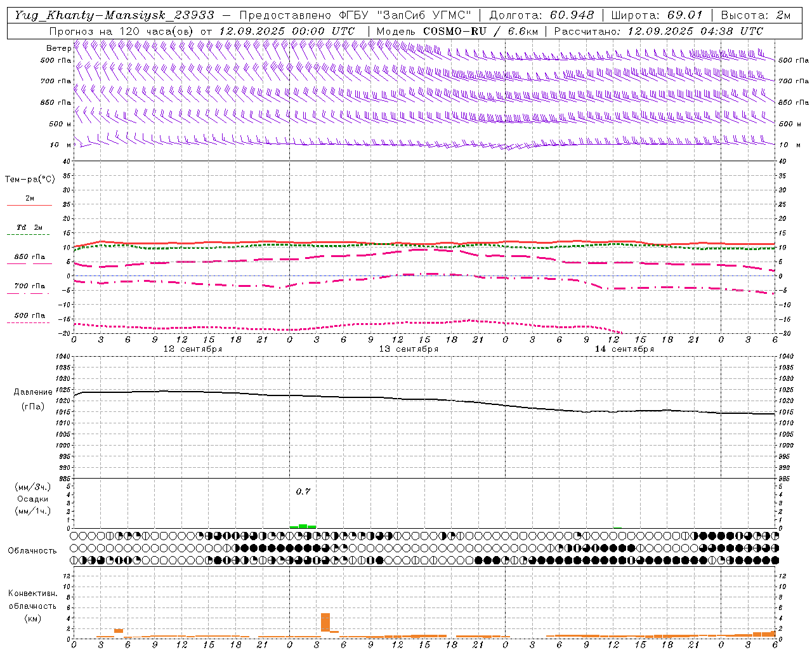Click the 'Высота: 2м' value
The height and width of the screenshot is (650, 812).
click(x=756, y=15)
